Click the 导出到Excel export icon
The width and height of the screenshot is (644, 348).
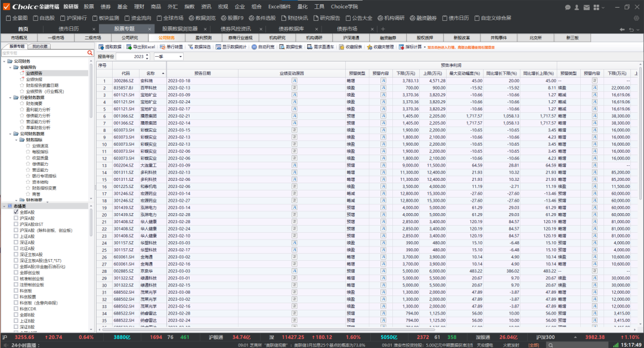[x=129, y=47]
